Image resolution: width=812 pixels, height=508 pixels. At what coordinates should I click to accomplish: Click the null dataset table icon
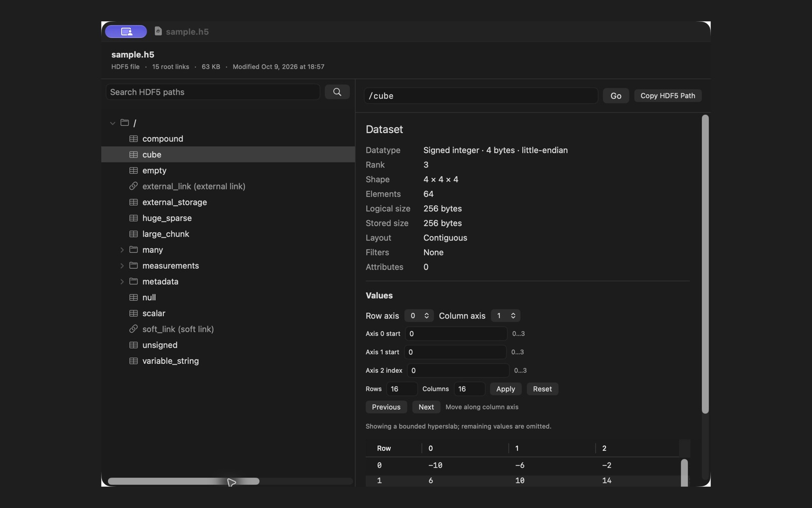point(133,297)
